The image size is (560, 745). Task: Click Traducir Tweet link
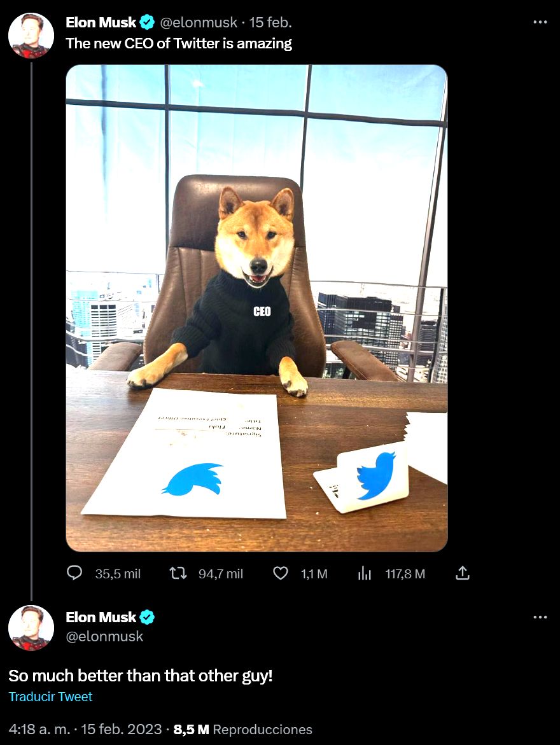click(50, 697)
